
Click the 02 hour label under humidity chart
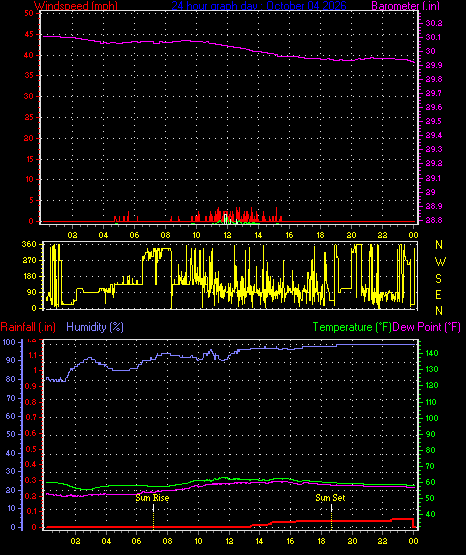75,541
